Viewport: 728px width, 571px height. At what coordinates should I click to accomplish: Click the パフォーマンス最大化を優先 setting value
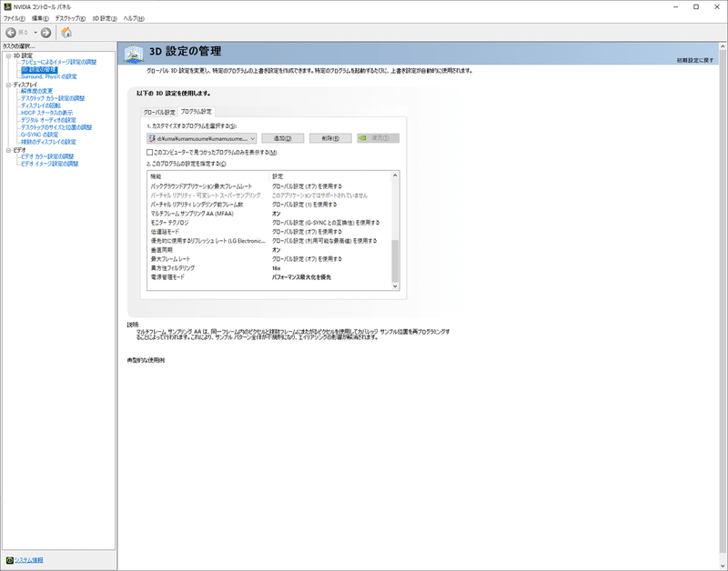301,277
